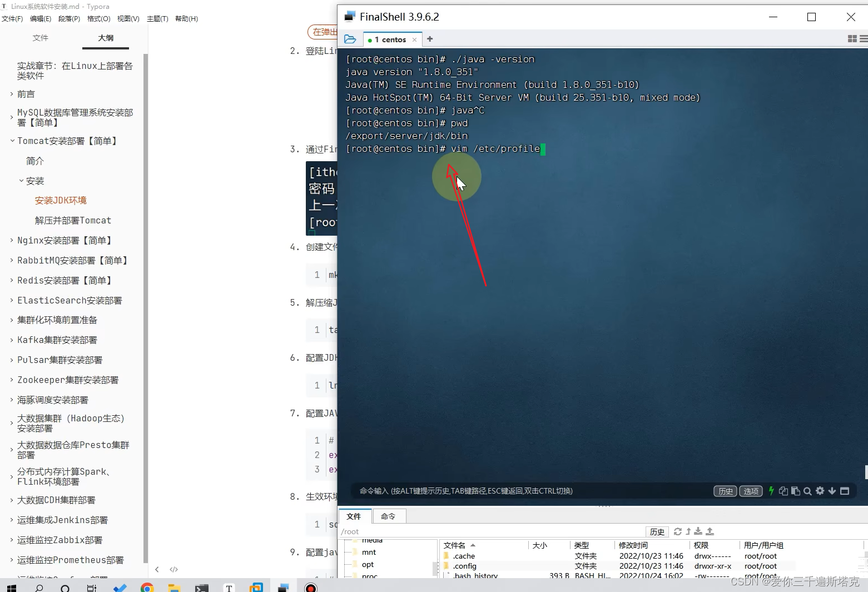Jump to 简介 outline heading
The width and height of the screenshot is (868, 592).
tap(35, 161)
